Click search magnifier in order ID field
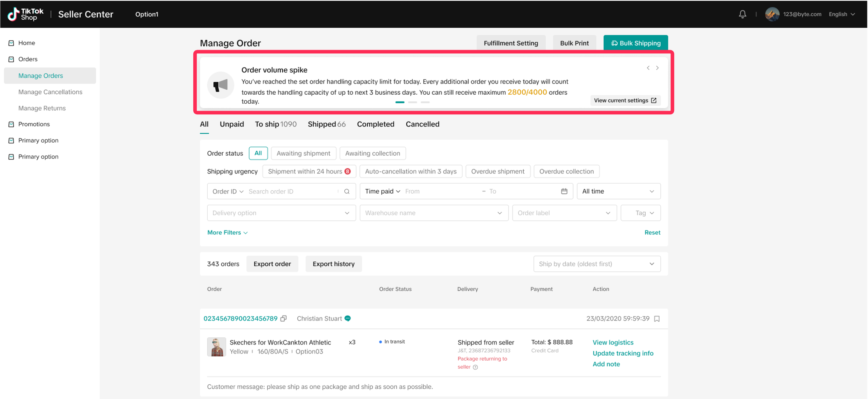This screenshot has height=399, width=868. click(347, 191)
